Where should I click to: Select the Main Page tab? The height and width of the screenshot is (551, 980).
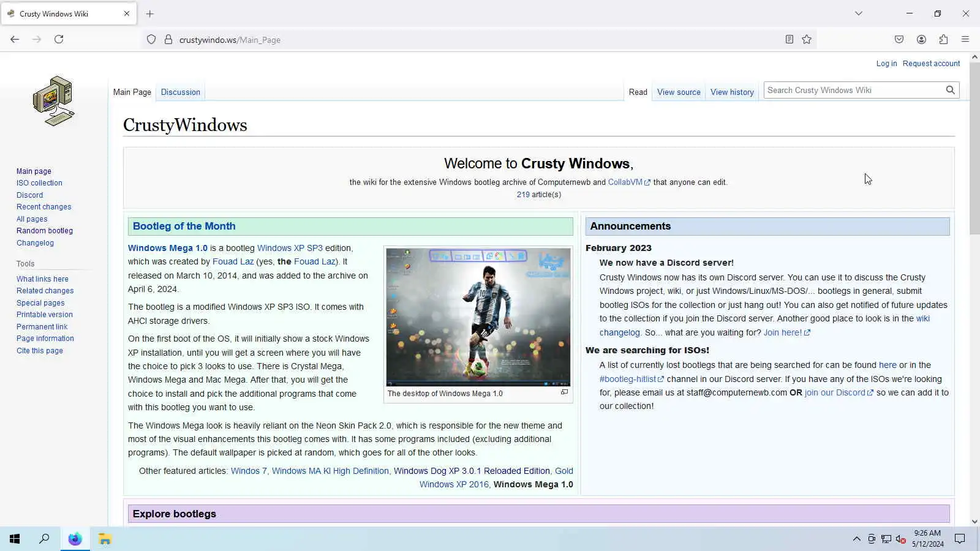(x=132, y=92)
